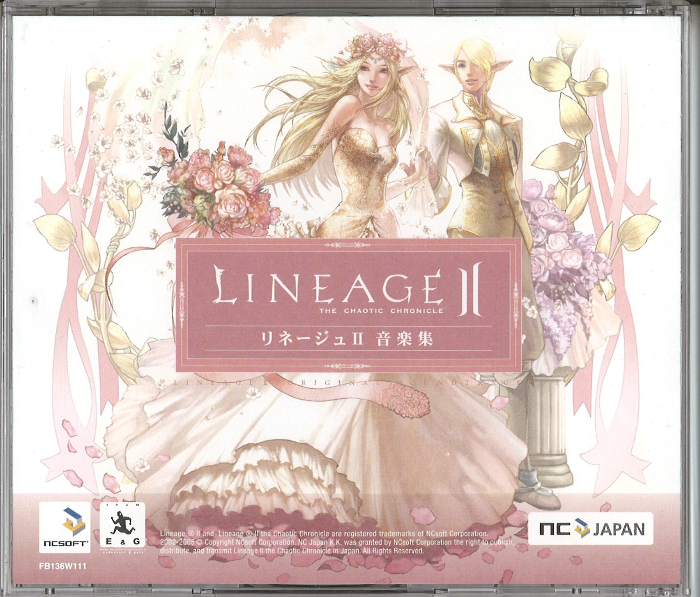Click the lavender bouquet on the pillar

tap(555, 242)
